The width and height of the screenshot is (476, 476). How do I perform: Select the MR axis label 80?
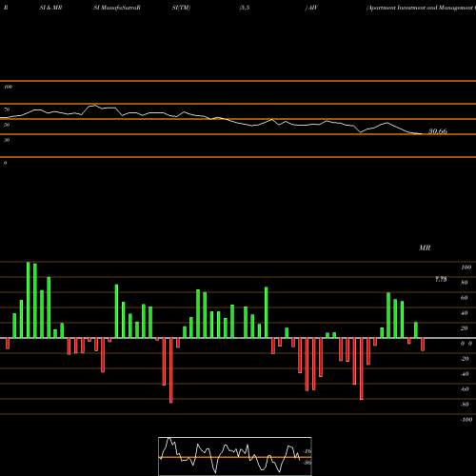(x=465, y=283)
